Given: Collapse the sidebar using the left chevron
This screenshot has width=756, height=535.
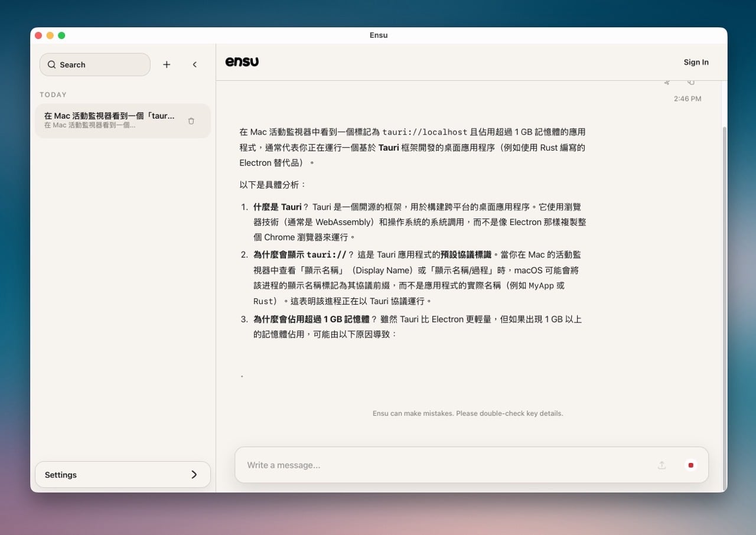Looking at the screenshot, I should tap(194, 65).
